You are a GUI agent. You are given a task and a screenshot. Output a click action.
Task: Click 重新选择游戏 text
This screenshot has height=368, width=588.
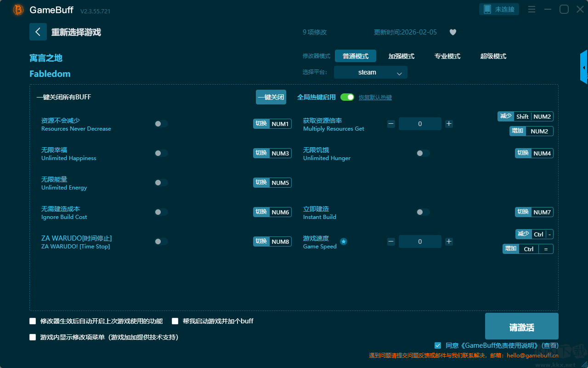[76, 32]
